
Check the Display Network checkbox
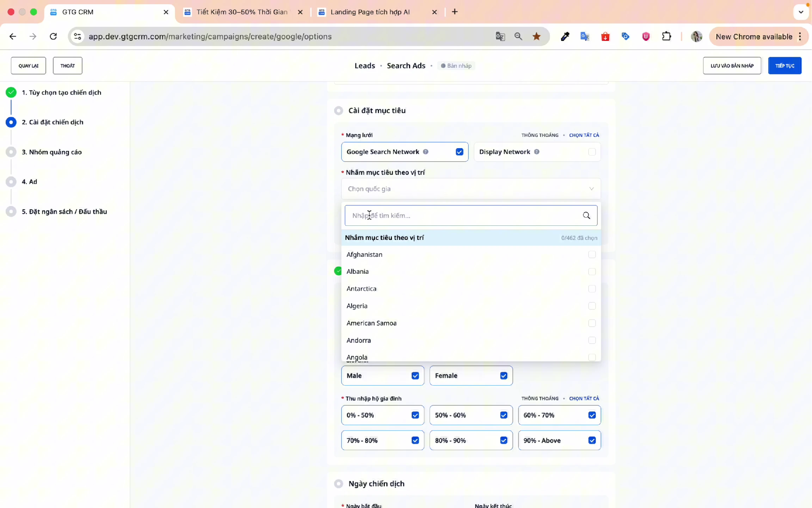pos(592,152)
